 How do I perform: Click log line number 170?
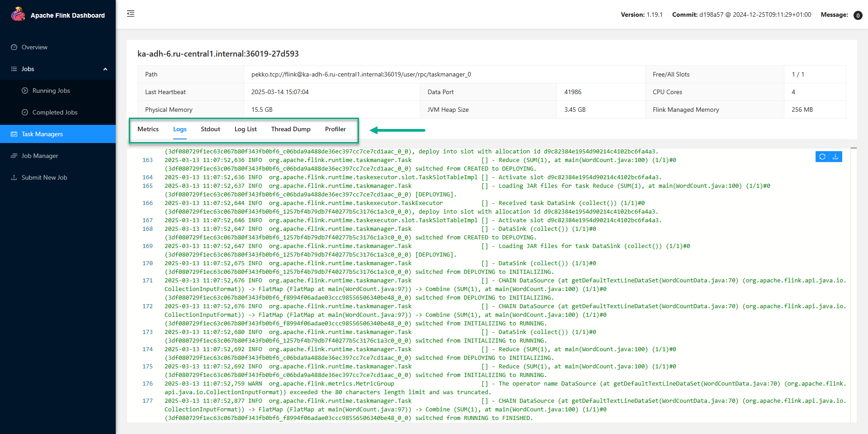point(147,263)
